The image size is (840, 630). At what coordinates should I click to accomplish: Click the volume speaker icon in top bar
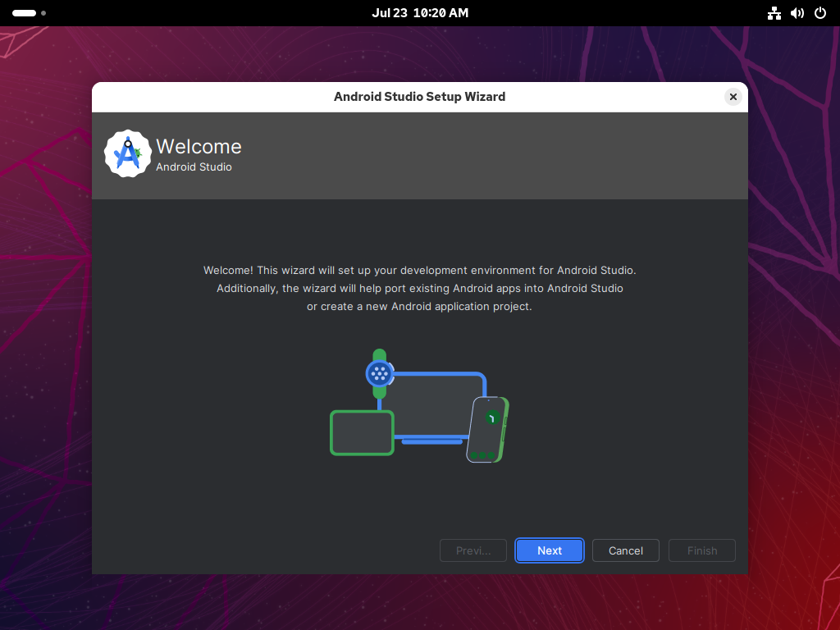click(x=797, y=13)
